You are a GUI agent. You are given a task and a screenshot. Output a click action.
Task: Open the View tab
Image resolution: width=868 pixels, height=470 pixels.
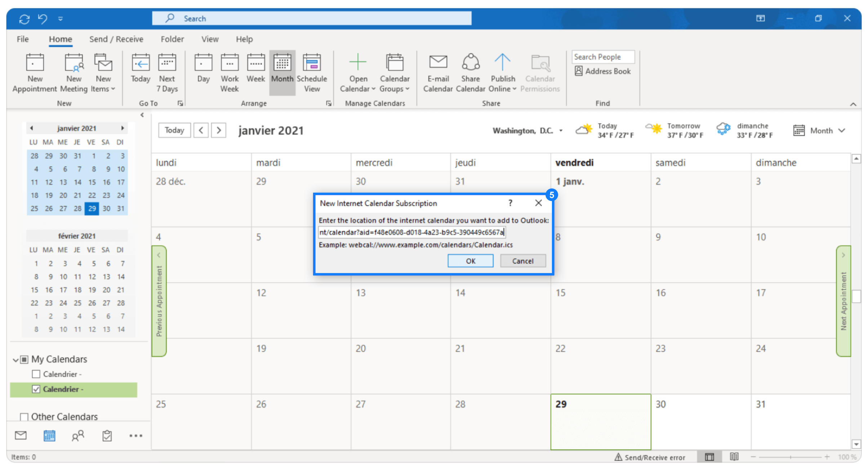(210, 39)
